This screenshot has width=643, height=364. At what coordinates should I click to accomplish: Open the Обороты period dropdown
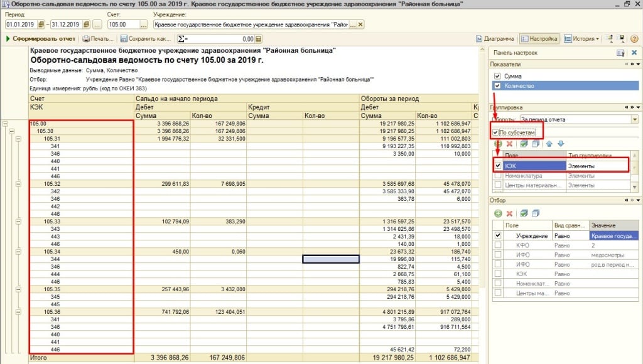point(635,119)
